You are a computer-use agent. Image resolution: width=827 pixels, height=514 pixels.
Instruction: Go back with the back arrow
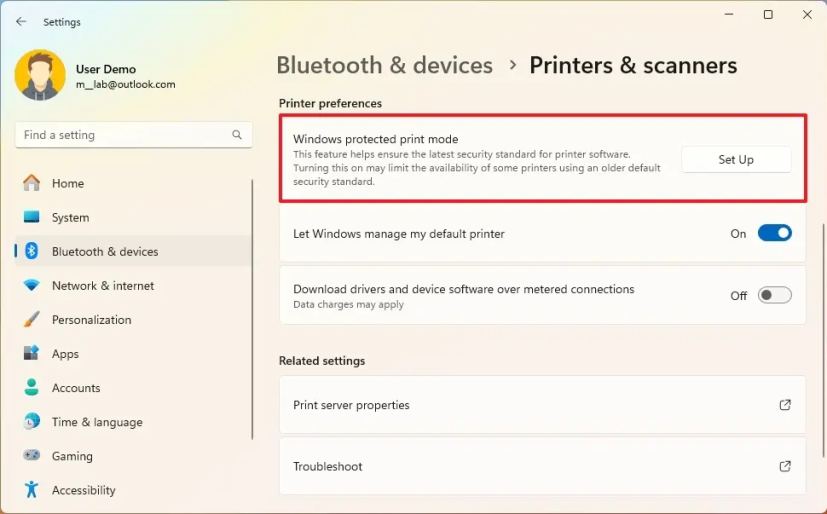click(21, 22)
